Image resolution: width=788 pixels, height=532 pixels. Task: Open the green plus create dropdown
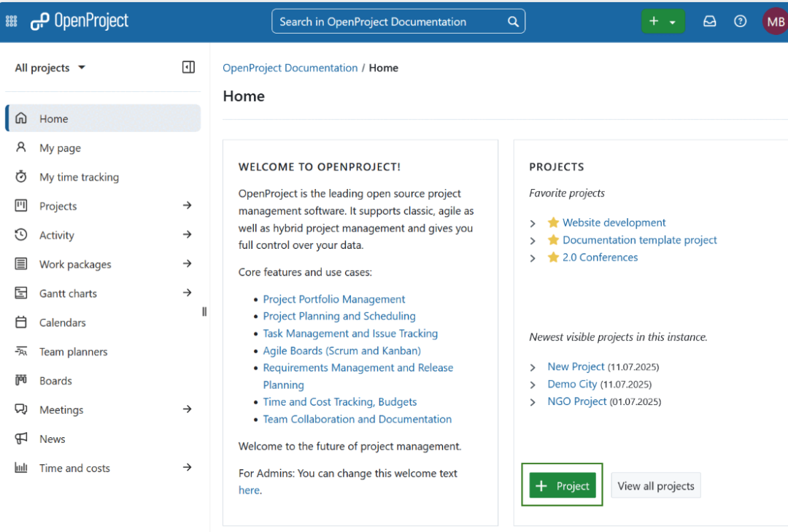663,22
